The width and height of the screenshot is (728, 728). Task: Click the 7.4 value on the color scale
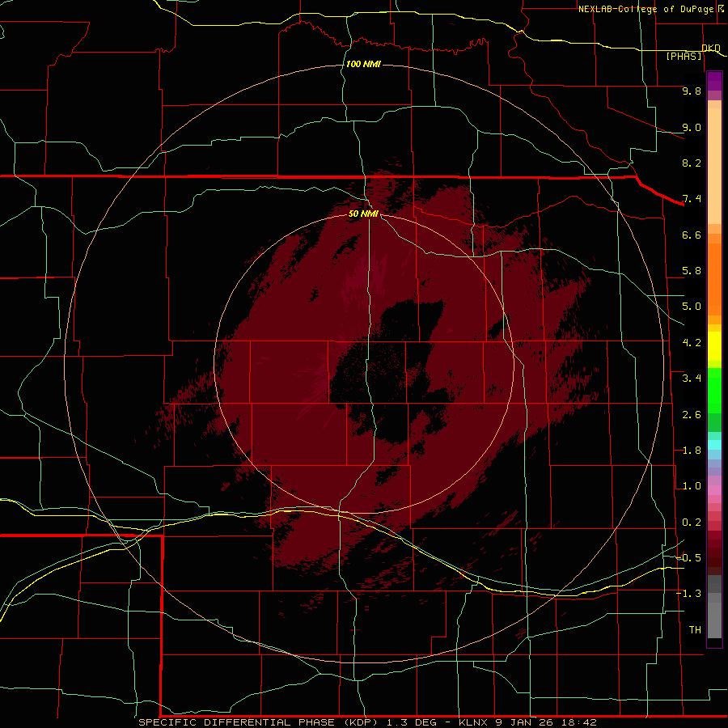pos(692,199)
